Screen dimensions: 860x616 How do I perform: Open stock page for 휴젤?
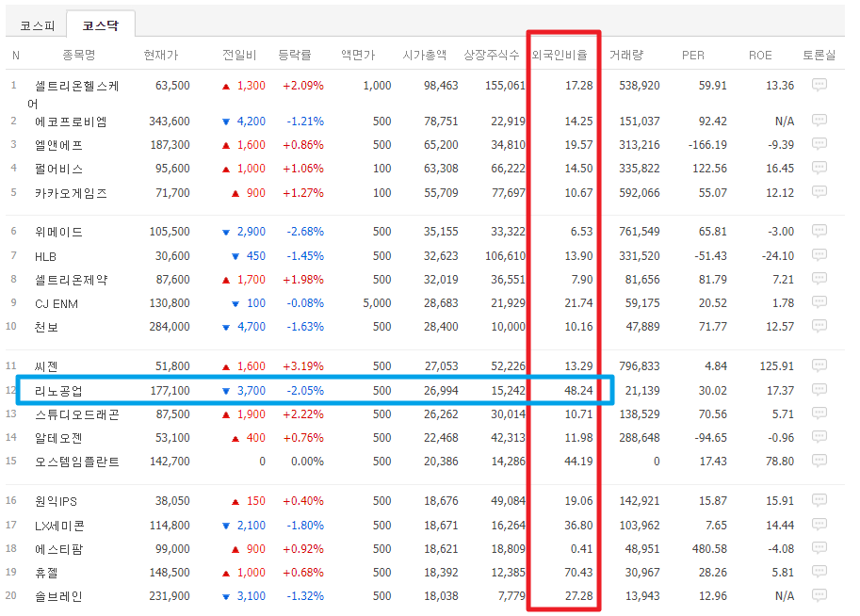point(46,573)
